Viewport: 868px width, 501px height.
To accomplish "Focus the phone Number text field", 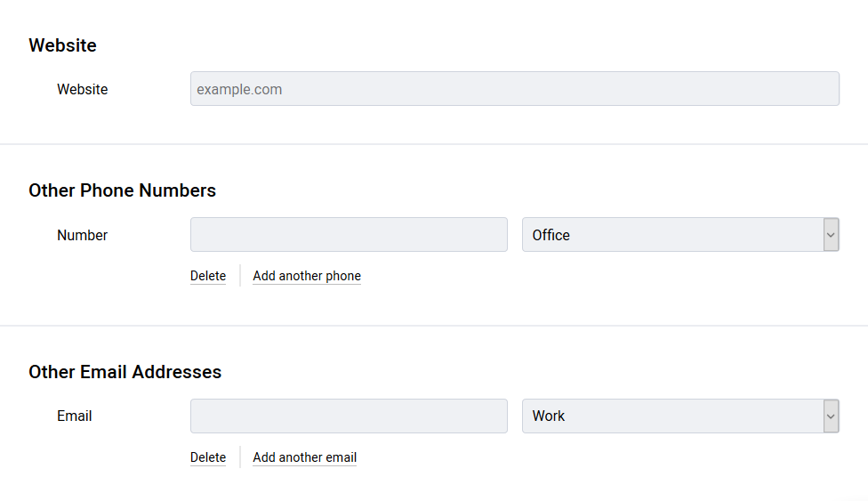I will (x=349, y=234).
